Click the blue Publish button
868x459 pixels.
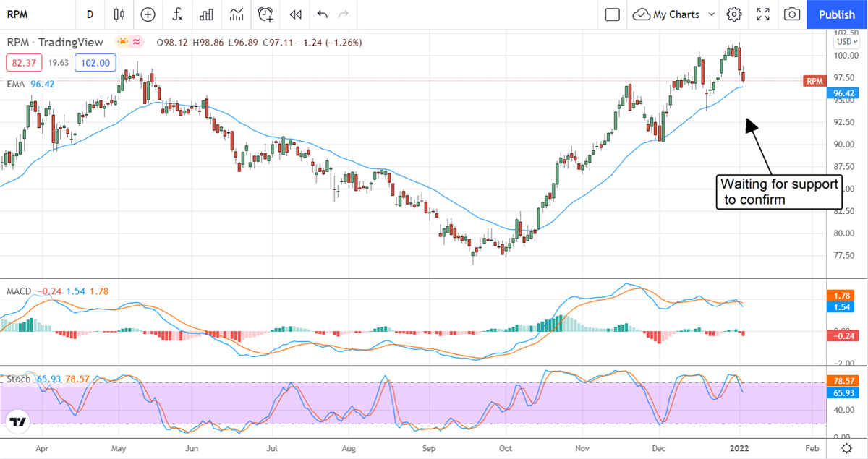[x=837, y=14]
